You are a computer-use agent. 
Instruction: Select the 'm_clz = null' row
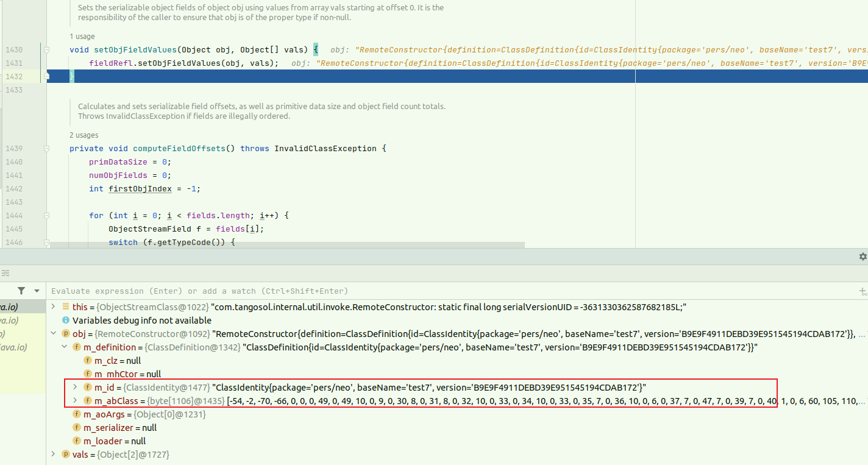click(x=457, y=360)
